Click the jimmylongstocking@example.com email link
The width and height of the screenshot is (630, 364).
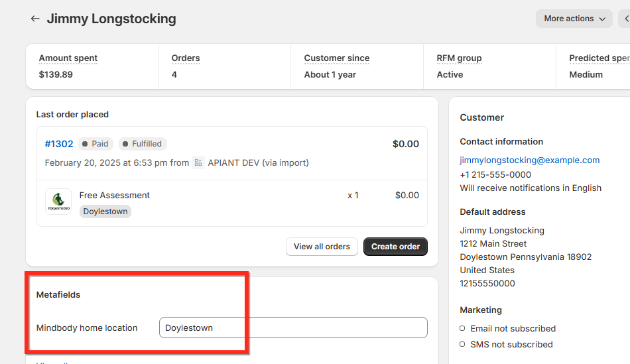tap(530, 160)
